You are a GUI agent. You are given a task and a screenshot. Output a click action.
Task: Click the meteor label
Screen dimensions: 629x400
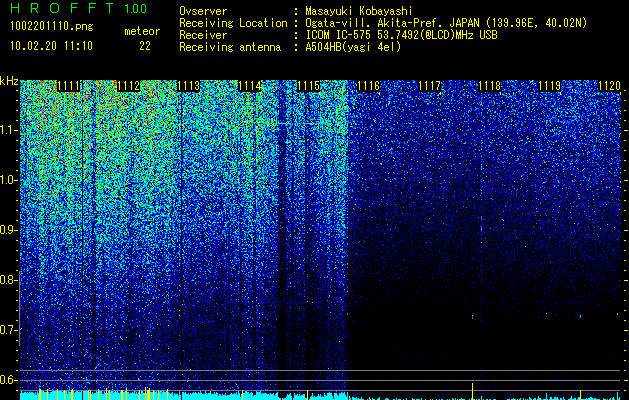(x=142, y=31)
